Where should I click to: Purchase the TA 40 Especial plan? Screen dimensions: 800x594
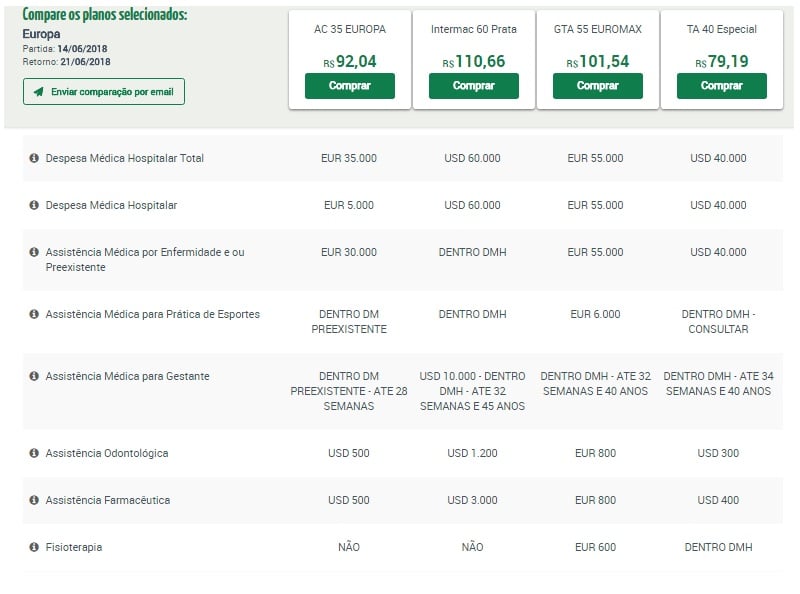coord(721,86)
